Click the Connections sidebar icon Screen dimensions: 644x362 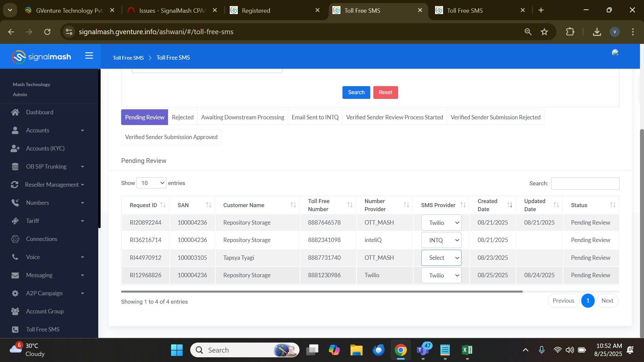point(15,239)
